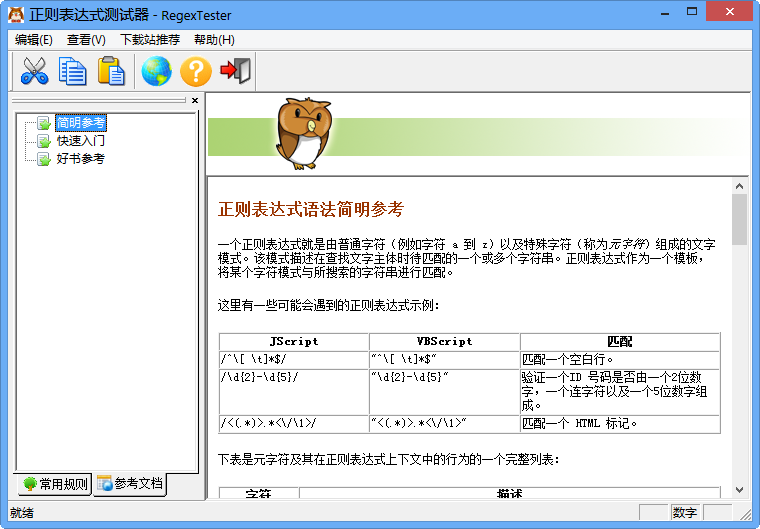Click the icon beside 快速入门 tree item
This screenshot has width=760, height=529.
point(44,141)
